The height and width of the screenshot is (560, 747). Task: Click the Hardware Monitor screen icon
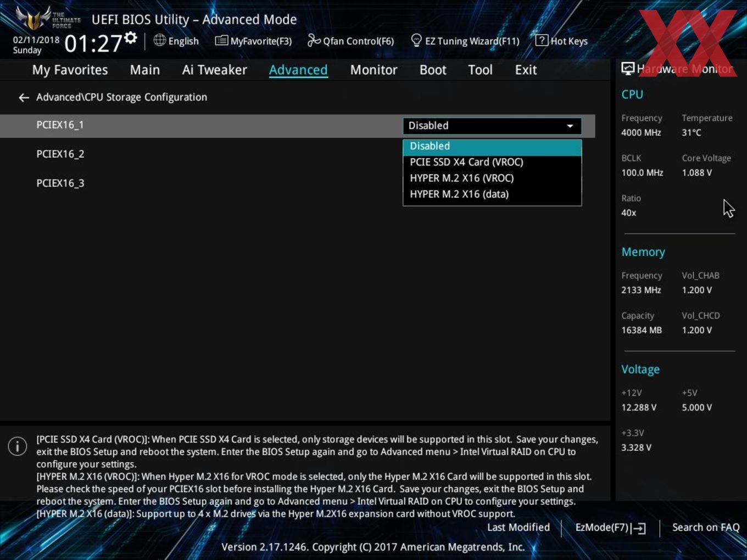(628, 69)
